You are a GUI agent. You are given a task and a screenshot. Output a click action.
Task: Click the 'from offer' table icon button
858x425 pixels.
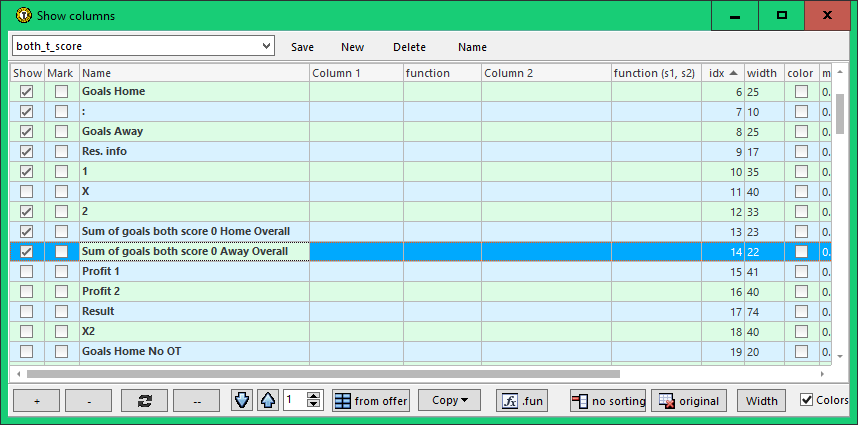pos(371,401)
